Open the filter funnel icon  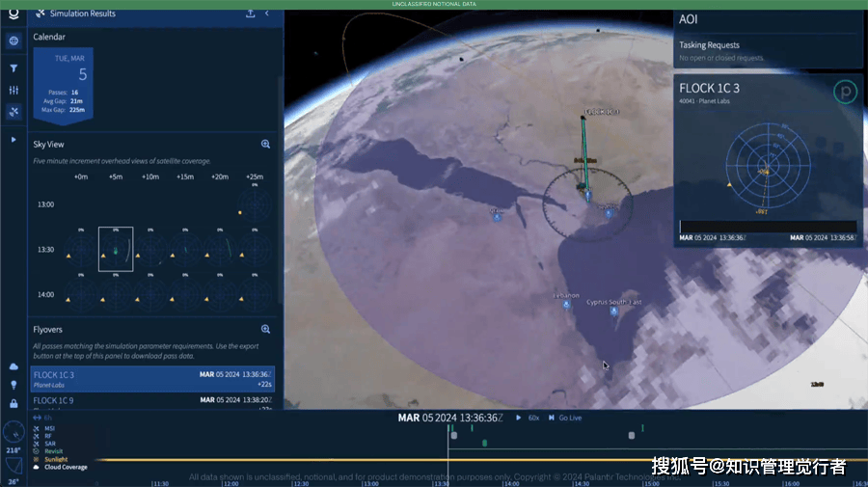[x=14, y=68]
